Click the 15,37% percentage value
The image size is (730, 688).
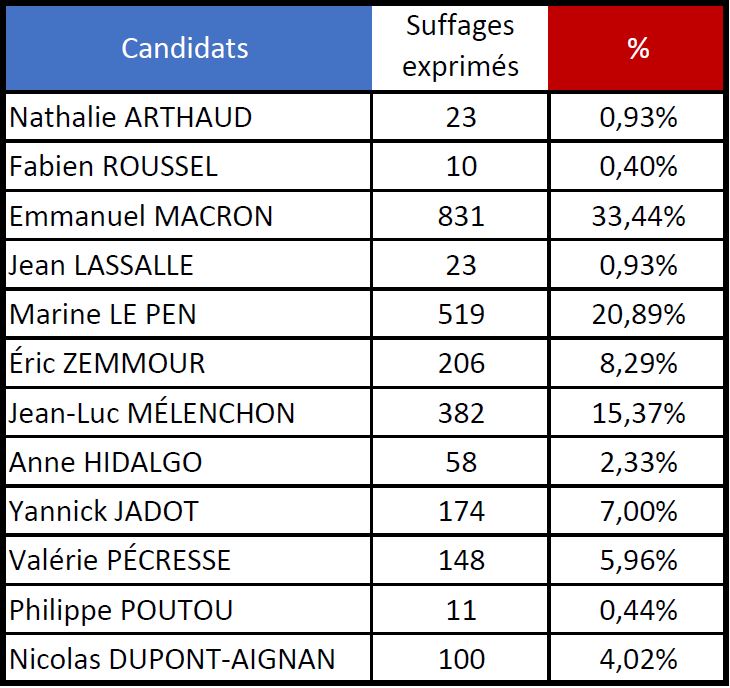(638, 413)
